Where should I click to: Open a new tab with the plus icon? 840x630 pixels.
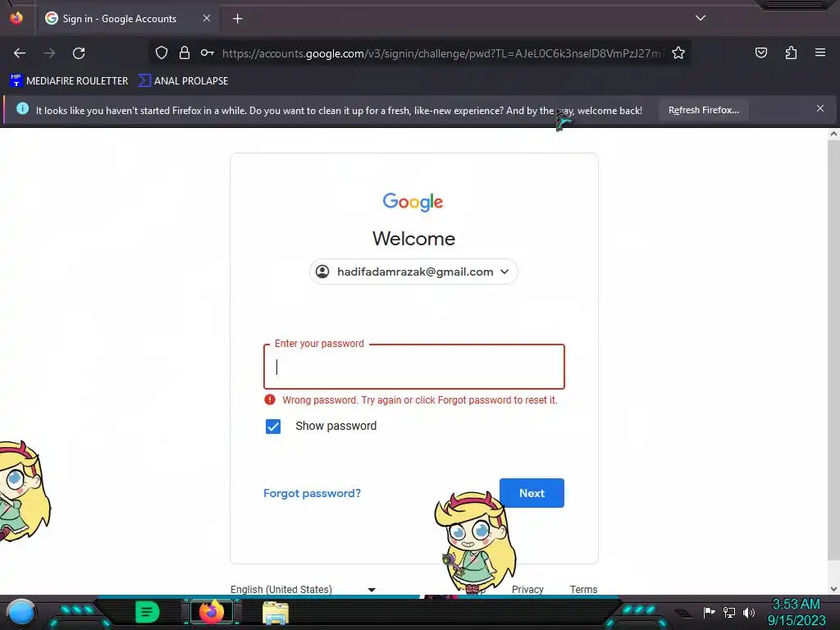pos(237,19)
